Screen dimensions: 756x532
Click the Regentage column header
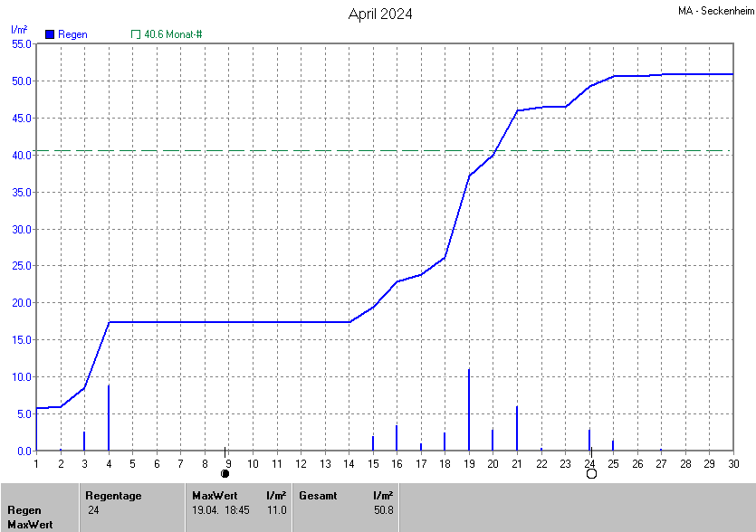click(113, 496)
